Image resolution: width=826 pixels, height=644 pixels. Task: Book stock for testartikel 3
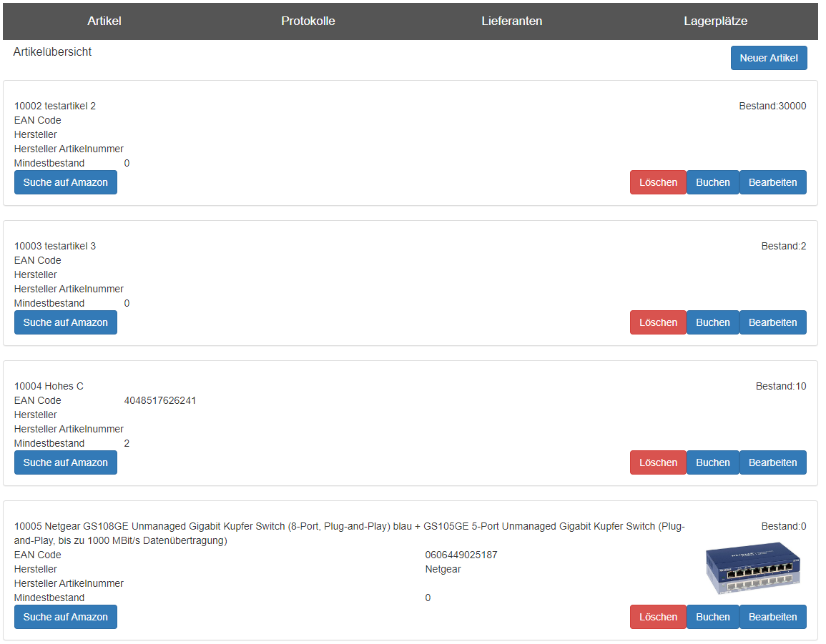click(713, 322)
